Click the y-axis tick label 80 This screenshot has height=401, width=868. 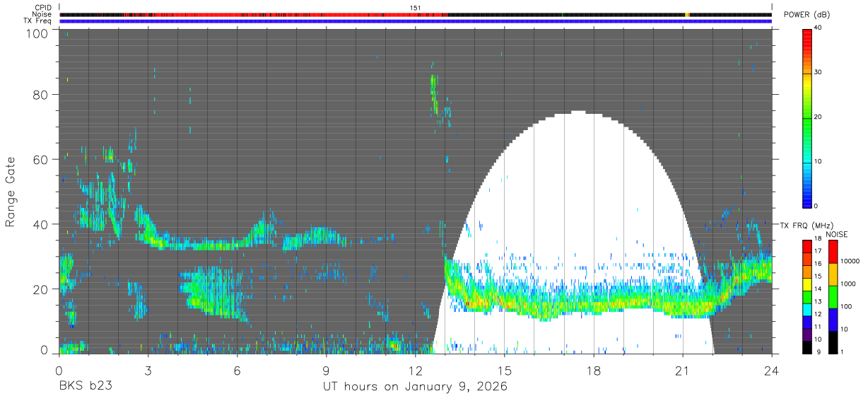(x=40, y=95)
